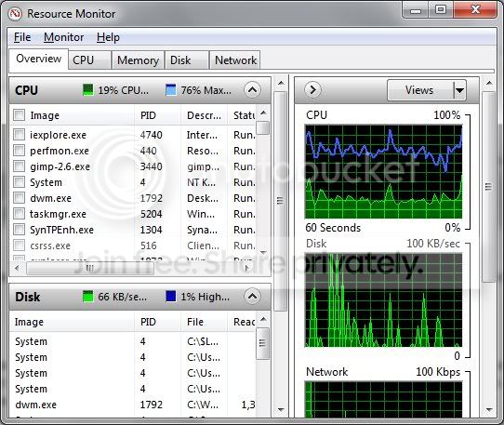Click the graphs pane scroll down arrow

coord(489,409)
